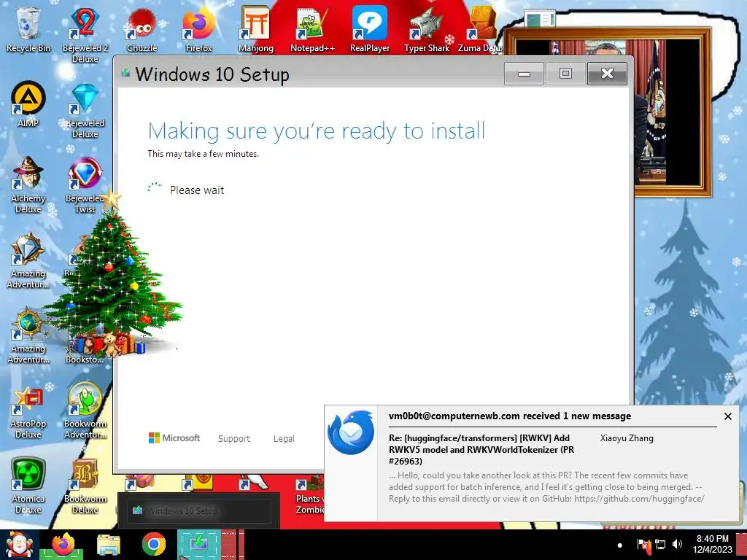Image resolution: width=747 pixels, height=560 pixels.
Task: Open the Support link in Setup
Action: click(234, 438)
